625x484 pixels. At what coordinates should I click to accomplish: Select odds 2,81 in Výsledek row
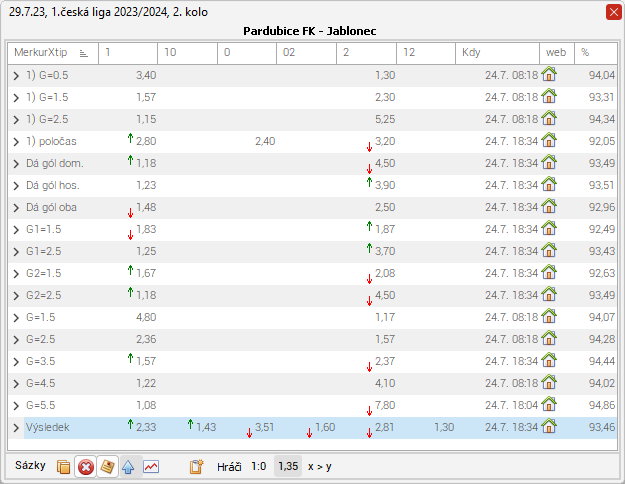(x=385, y=427)
